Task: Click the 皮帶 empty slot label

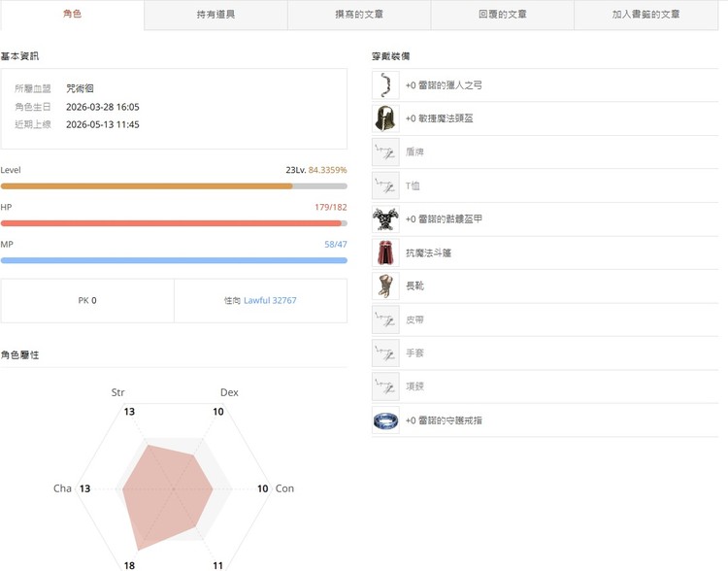Action: [414, 319]
